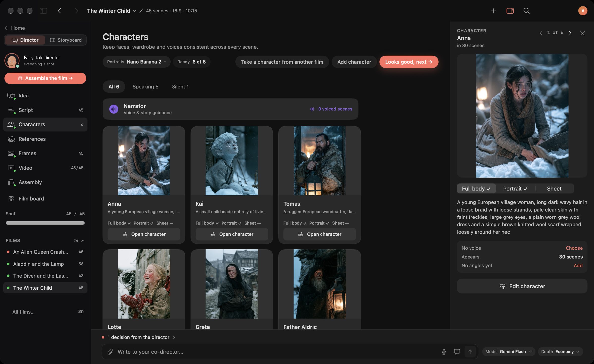594x364 pixels.
Task: Select the Full body view toggle
Action: (476, 188)
